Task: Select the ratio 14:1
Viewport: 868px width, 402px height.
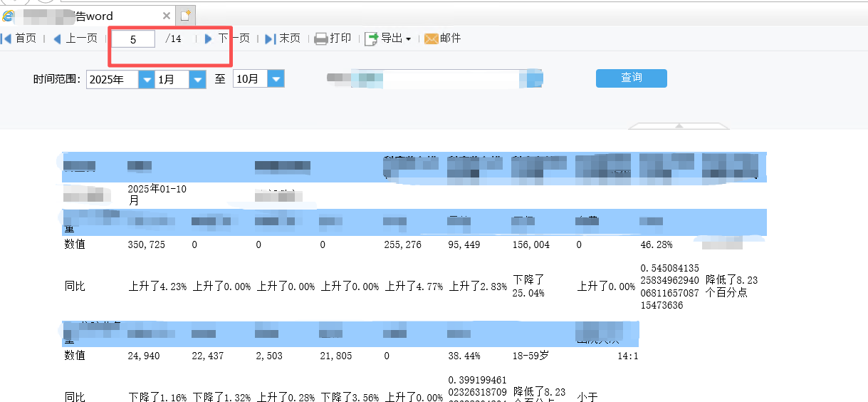Action: (x=628, y=355)
